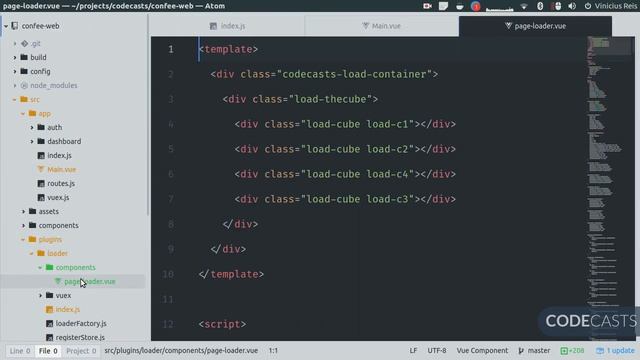Click the build folder icon

point(24,57)
